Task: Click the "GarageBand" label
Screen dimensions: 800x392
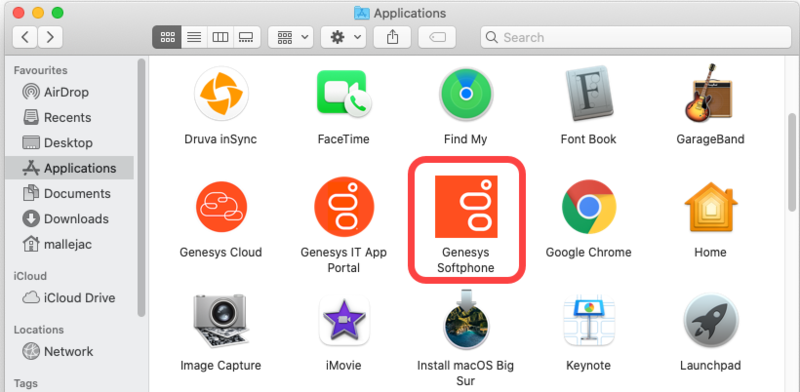Action: click(x=710, y=139)
